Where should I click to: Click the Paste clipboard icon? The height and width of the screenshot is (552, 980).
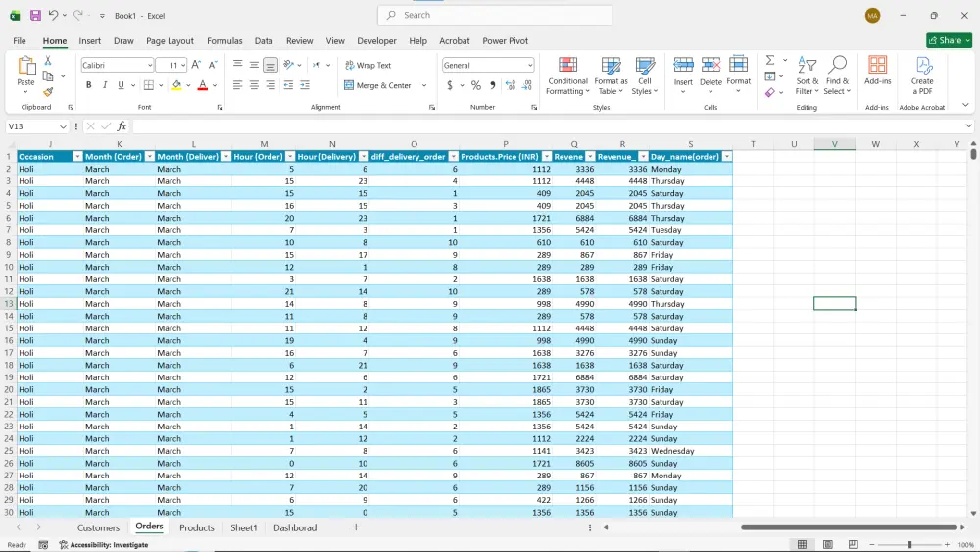click(x=26, y=66)
